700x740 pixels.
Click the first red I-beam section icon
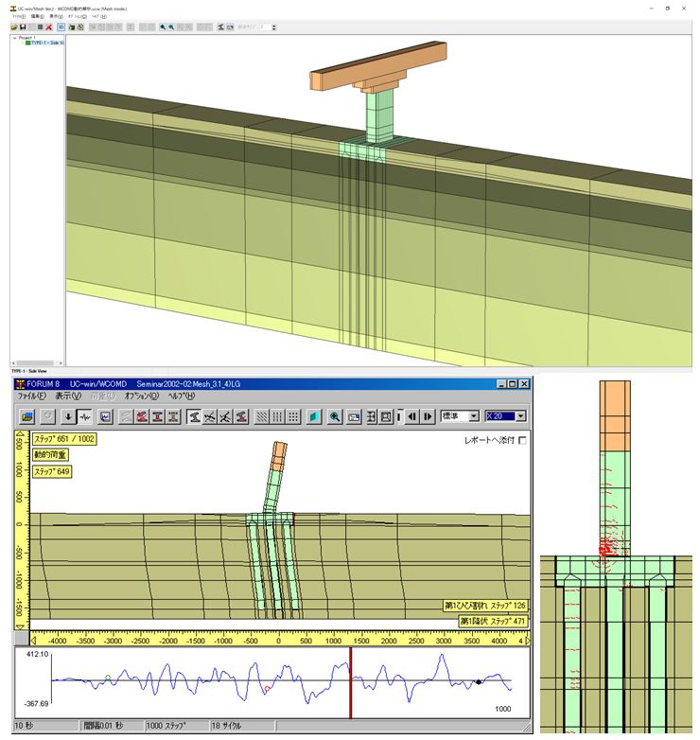coord(158,416)
